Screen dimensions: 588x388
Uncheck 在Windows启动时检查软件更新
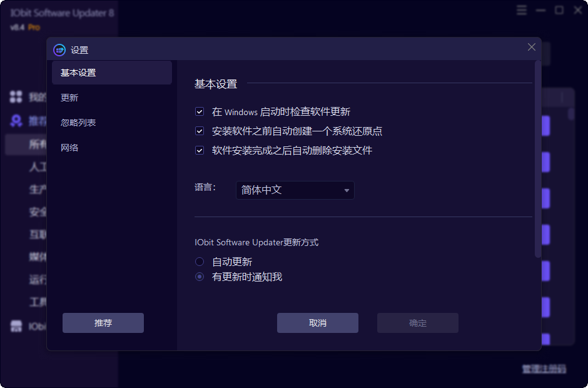(199, 111)
